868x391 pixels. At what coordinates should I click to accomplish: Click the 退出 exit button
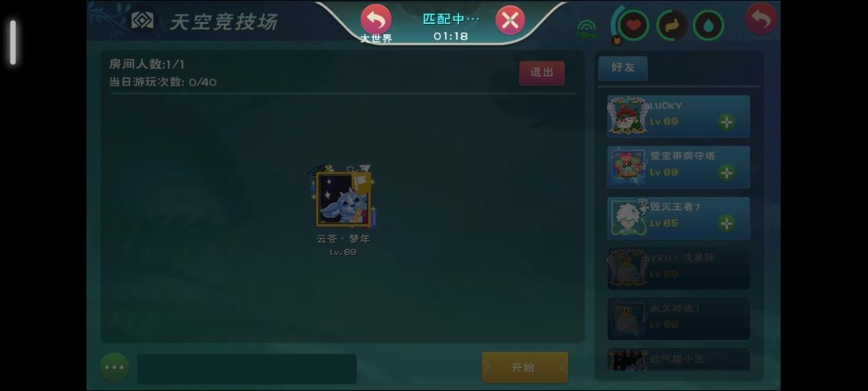click(542, 72)
